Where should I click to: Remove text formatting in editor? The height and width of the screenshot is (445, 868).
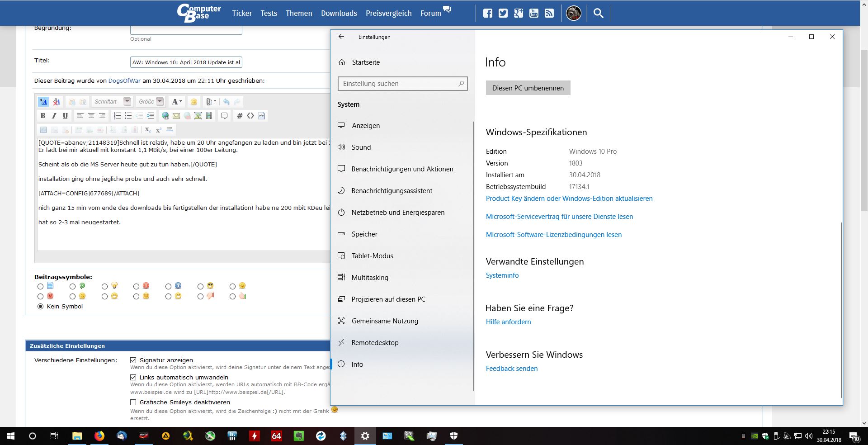point(57,102)
